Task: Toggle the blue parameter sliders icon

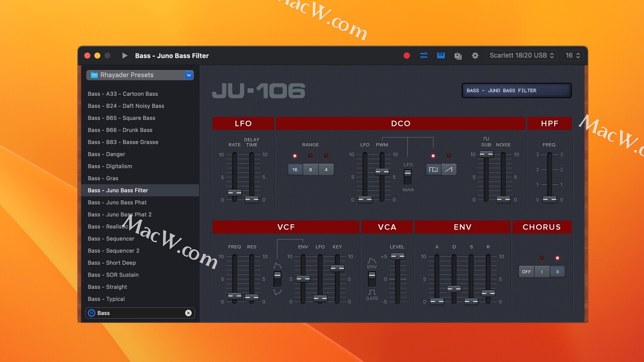Action: (x=424, y=56)
